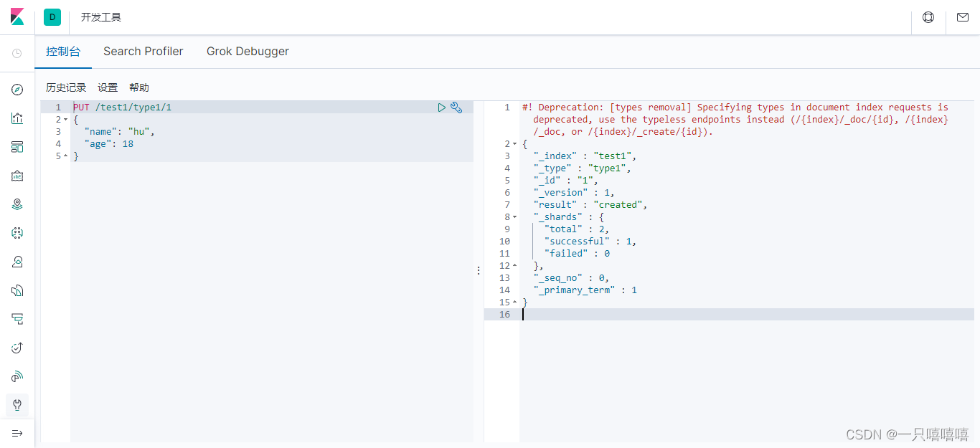Fold _shards closing brace at line 12

click(514, 266)
